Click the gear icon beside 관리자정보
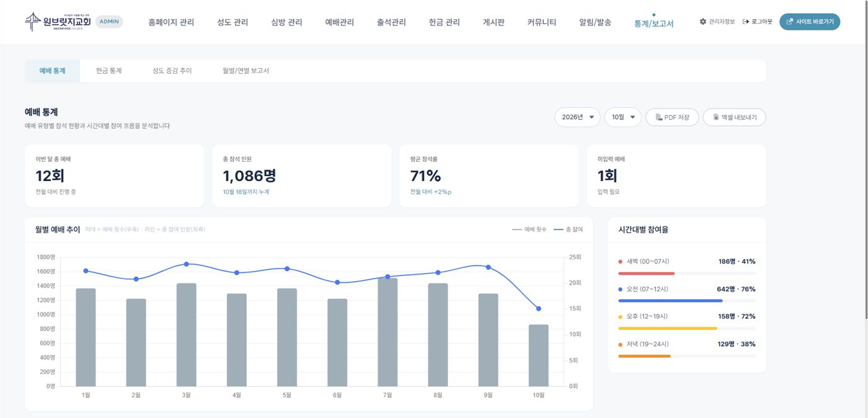Viewport: 868px width, 418px height. point(702,22)
